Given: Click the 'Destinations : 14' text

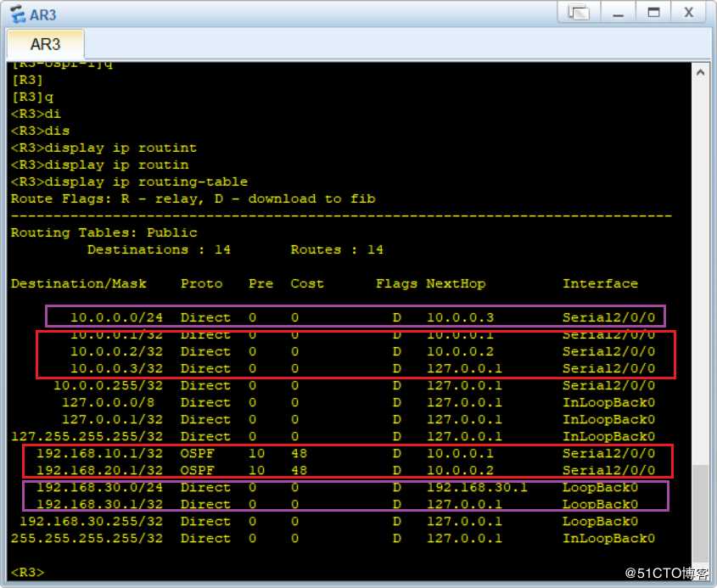Looking at the screenshot, I should coord(159,249).
